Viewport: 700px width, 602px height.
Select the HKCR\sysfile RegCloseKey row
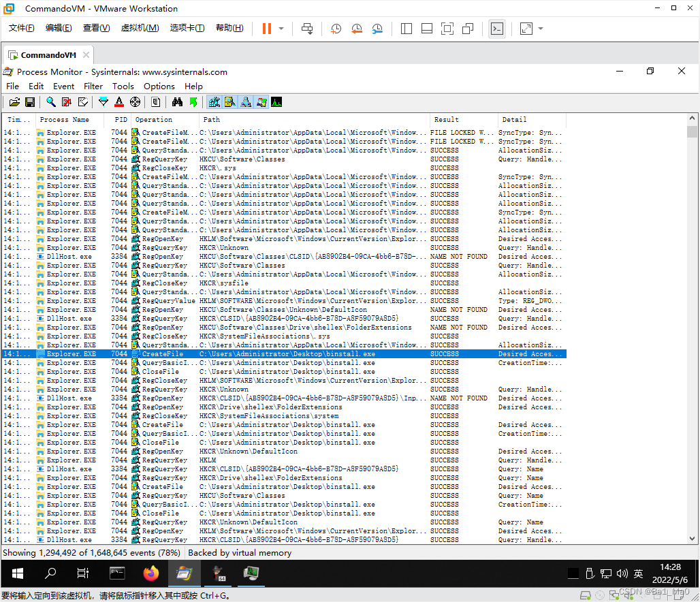point(285,283)
